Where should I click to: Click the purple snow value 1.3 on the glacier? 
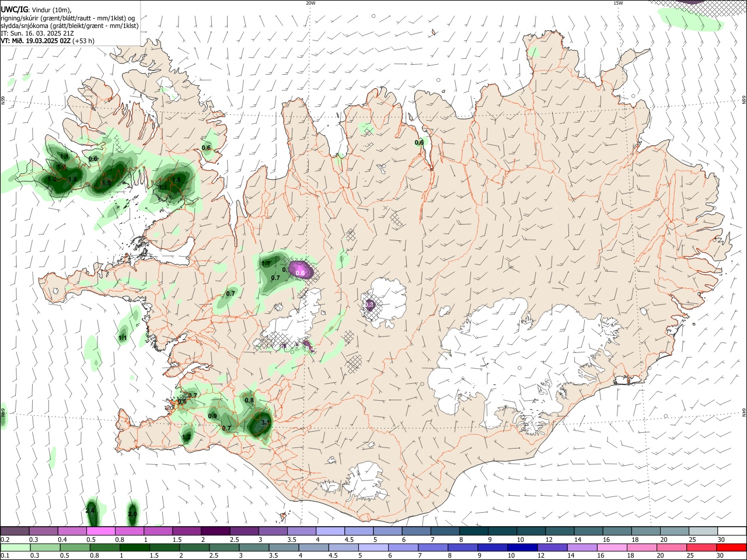click(x=369, y=304)
